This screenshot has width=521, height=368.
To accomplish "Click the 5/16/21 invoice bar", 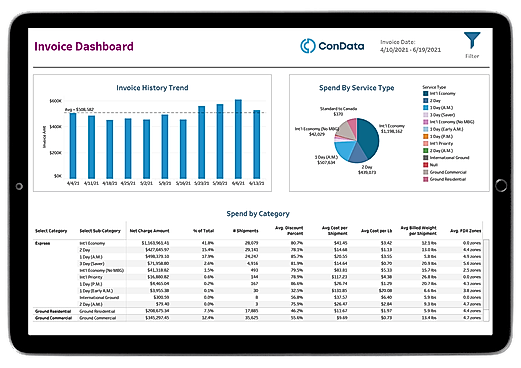I will click(183, 149).
